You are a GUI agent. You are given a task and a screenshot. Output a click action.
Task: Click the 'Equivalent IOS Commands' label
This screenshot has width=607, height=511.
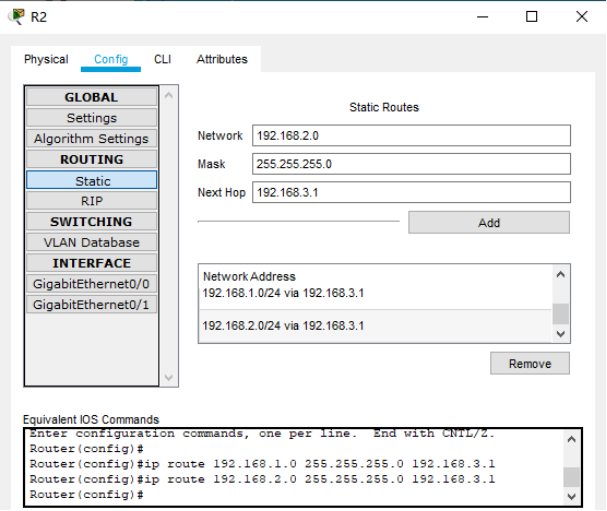(91, 420)
